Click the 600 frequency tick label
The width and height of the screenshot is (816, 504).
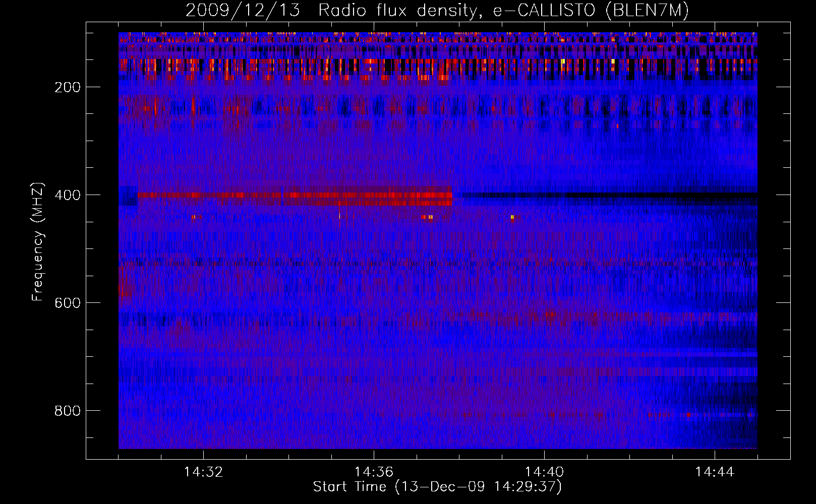point(68,303)
